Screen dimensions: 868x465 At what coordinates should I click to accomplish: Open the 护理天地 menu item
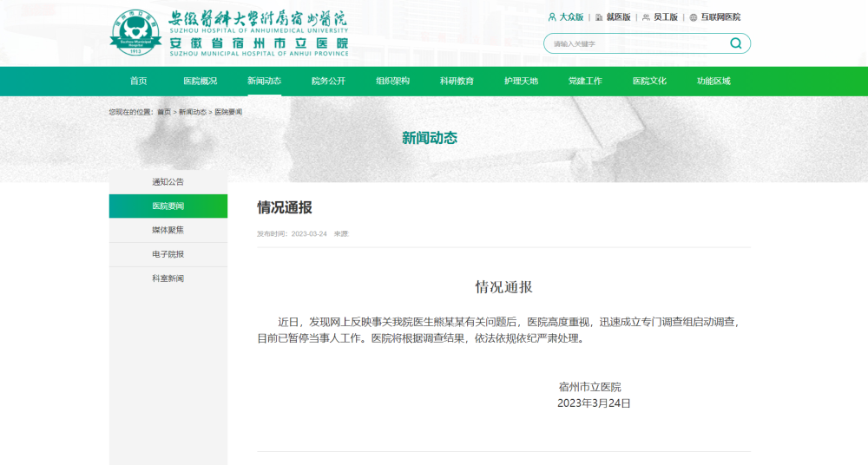[x=521, y=81]
